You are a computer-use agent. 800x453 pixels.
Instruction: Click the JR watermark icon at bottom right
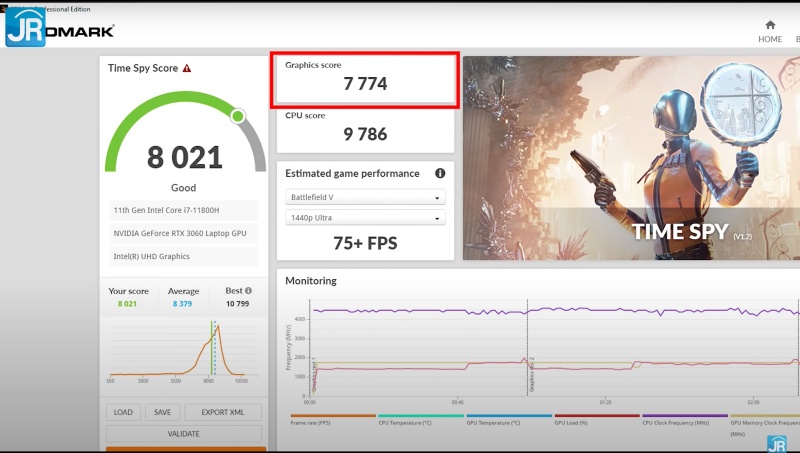point(776,443)
